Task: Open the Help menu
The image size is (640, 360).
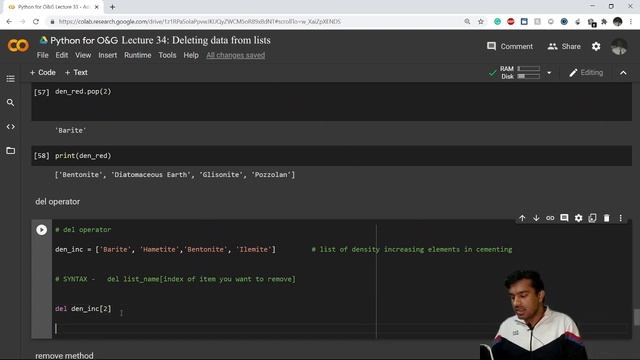Action: (191, 55)
